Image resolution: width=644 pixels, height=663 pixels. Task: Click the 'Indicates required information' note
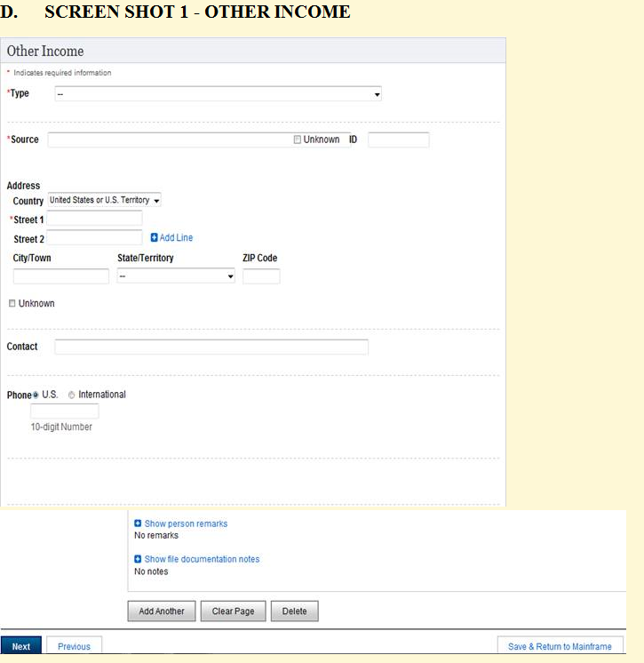click(62, 73)
